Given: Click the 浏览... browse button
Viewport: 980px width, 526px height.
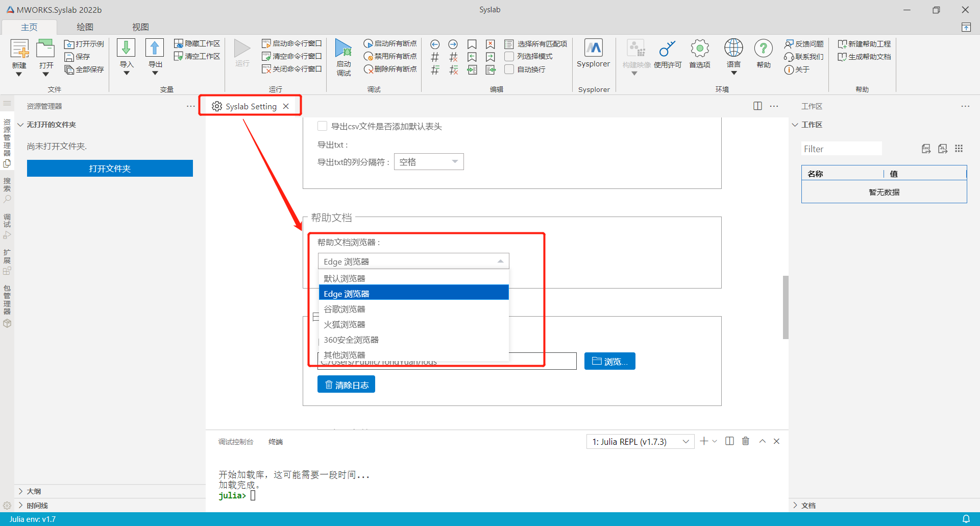Looking at the screenshot, I should (x=609, y=361).
